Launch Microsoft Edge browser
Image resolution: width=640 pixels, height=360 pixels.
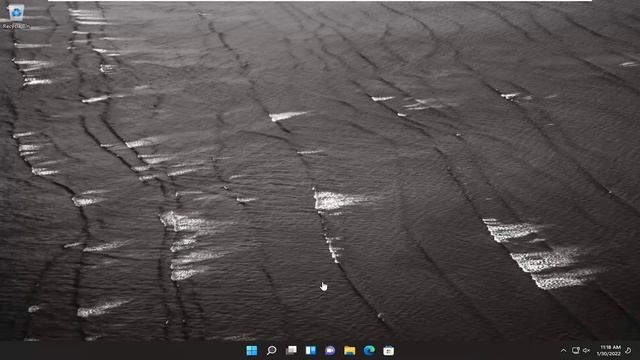369,350
